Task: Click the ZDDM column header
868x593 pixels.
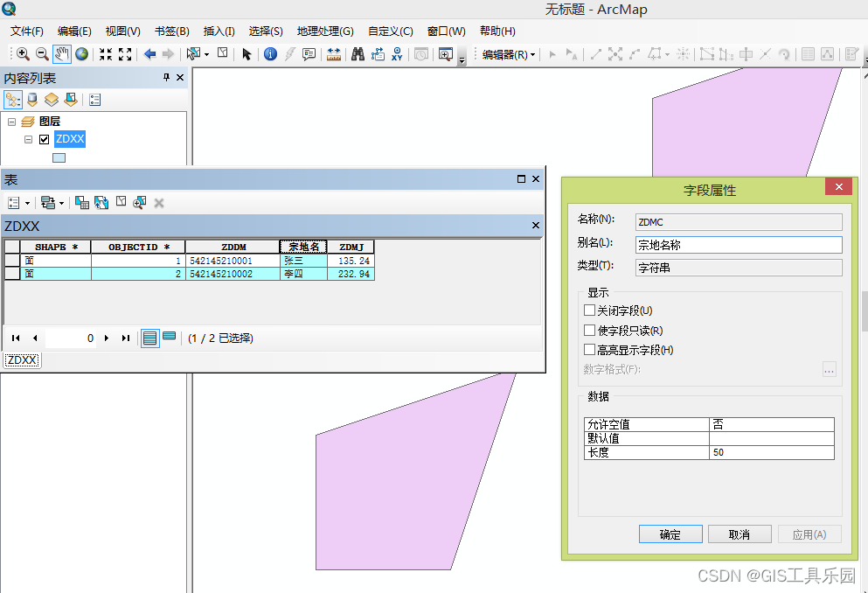Action: 233,247
